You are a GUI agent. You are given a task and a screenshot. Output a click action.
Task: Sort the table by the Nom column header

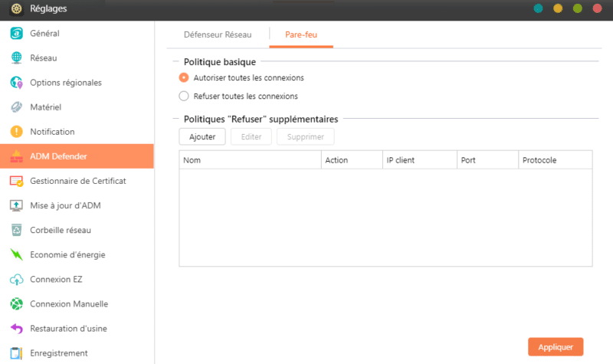249,160
